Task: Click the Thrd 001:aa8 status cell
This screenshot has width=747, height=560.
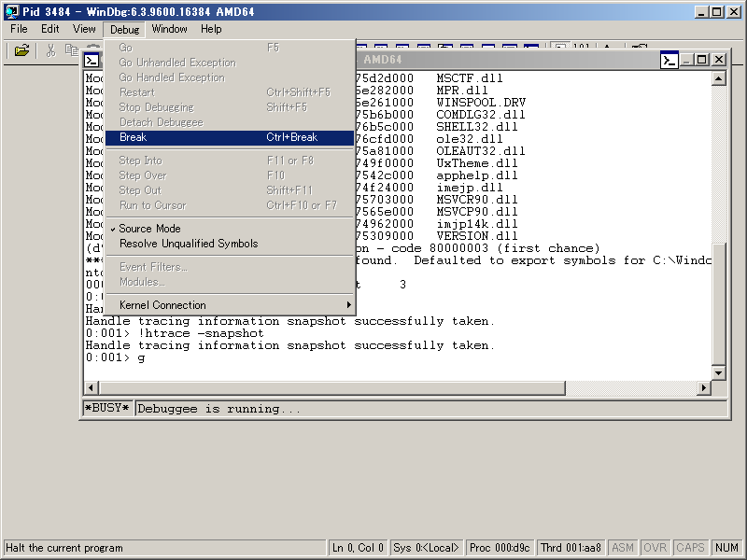Action: (571, 548)
